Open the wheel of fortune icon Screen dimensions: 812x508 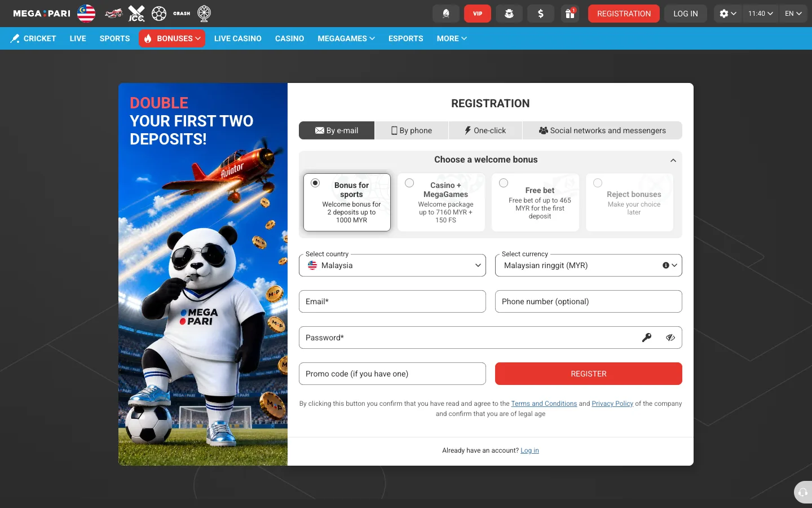click(204, 14)
